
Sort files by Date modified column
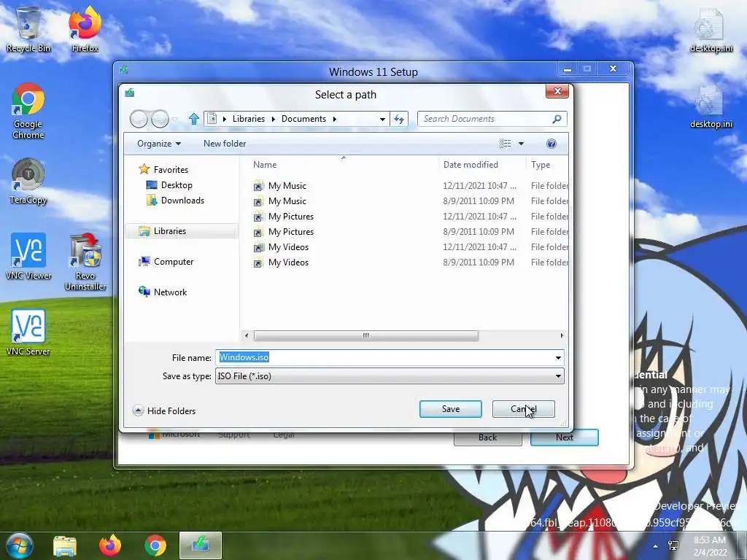[471, 165]
